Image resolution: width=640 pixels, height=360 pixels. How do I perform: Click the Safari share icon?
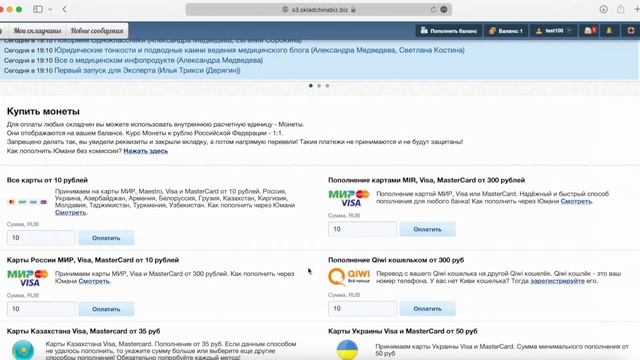click(620, 9)
